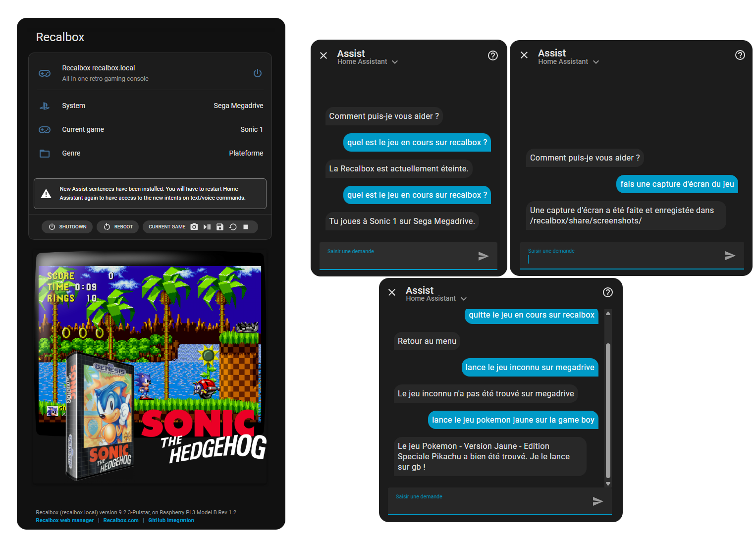
Task: Click the request input field in the top-right Assist dialog
Action: point(619,258)
